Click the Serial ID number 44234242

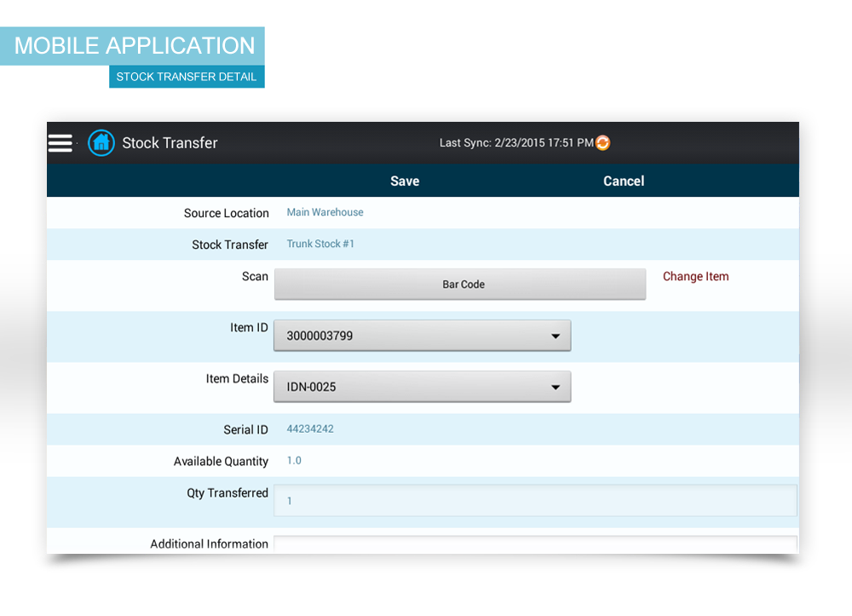(x=310, y=429)
